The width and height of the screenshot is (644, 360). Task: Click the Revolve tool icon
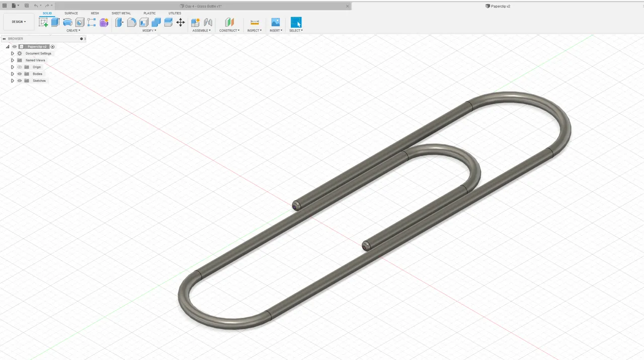[x=67, y=22]
